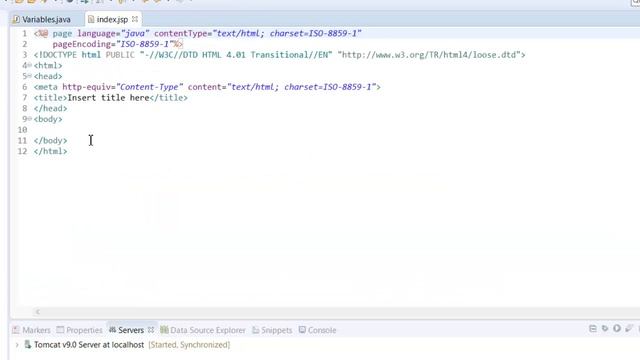
Task: Click the circular arrow icon in Servers toolbar
Action: pos(605,328)
